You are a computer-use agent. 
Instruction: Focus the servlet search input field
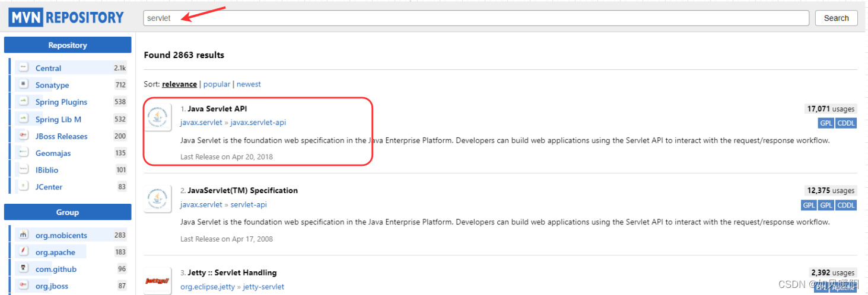tap(476, 18)
